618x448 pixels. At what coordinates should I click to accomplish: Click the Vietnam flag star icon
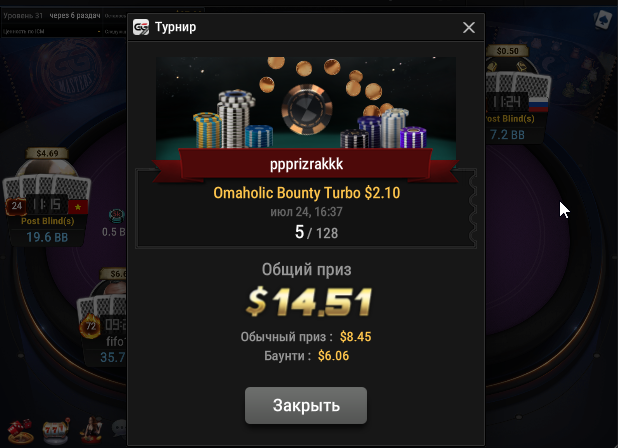(78, 206)
